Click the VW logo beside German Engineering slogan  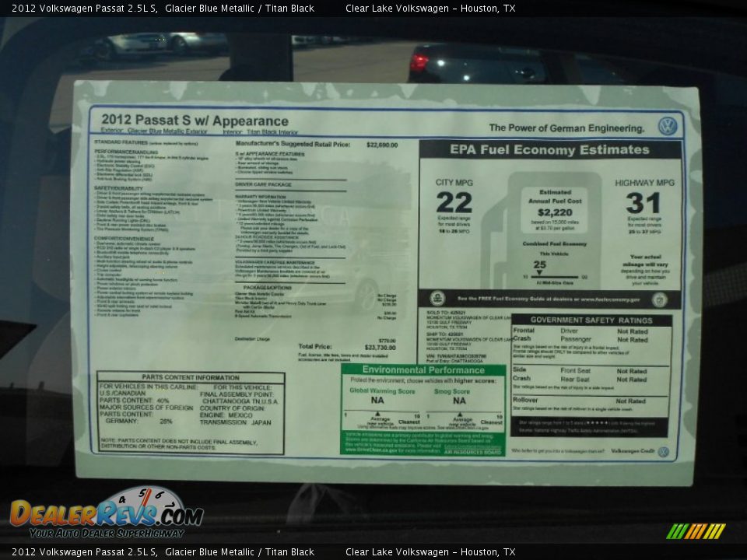point(668,126)
